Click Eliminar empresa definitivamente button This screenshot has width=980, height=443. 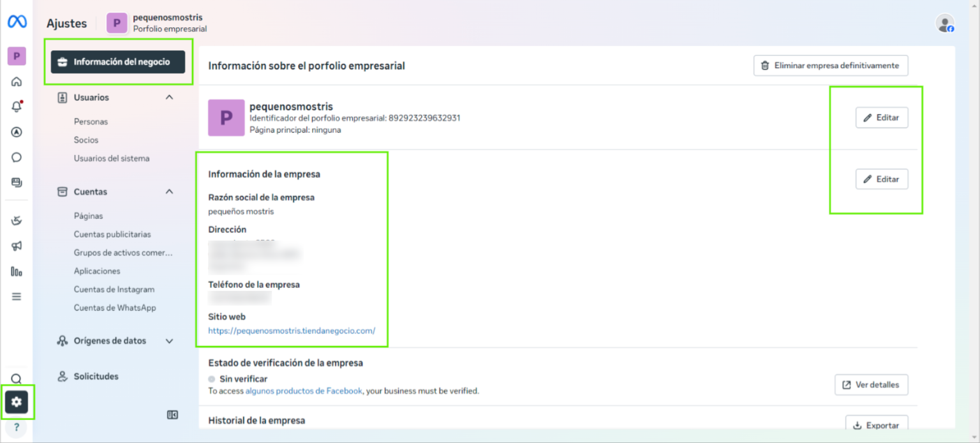pyautogui.click(x=830, y=65)
